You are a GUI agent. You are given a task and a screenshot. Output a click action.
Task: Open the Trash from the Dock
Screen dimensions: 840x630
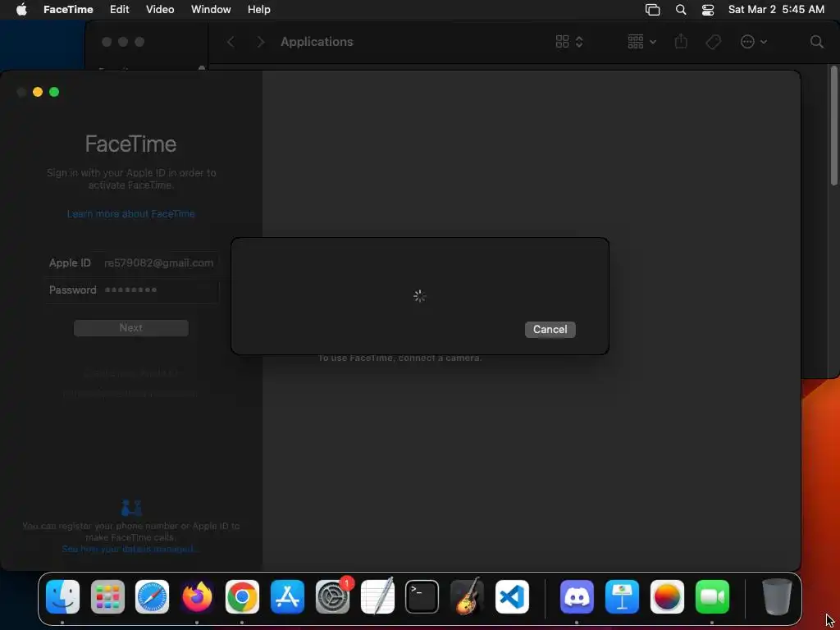[777, 597]
